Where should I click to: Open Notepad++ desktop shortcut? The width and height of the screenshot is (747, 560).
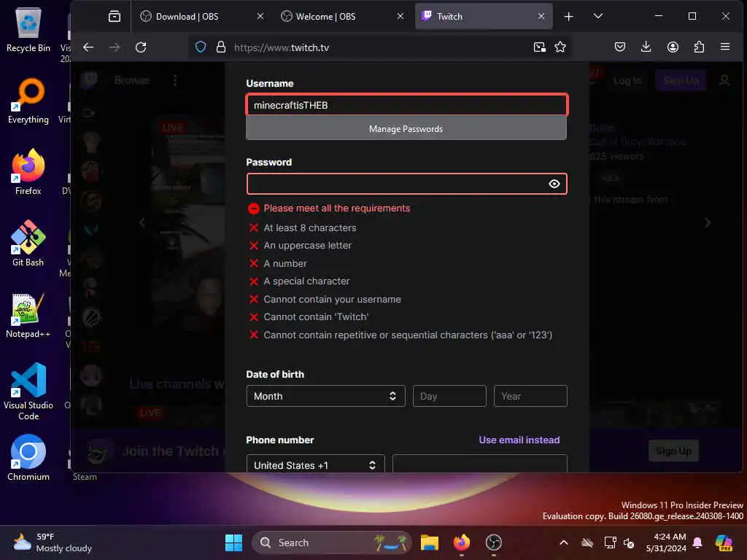28,315
